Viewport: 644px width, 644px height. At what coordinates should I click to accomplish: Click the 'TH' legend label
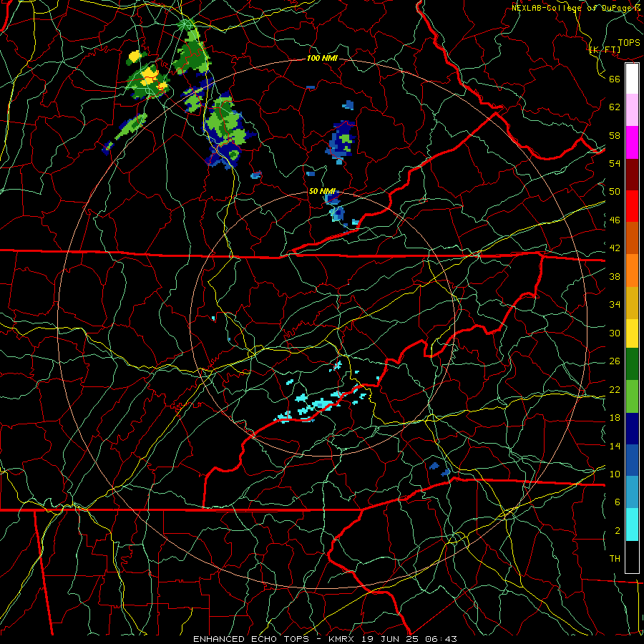[x=615, y=559]
